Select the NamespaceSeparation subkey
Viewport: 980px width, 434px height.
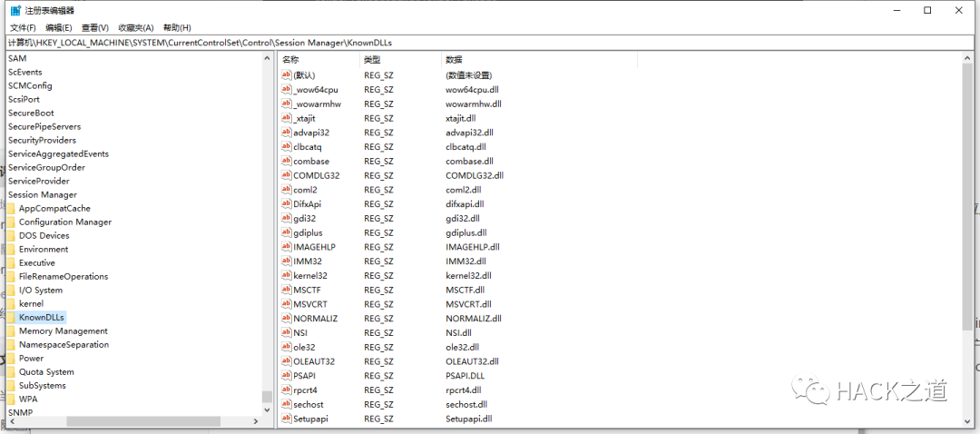64,345
